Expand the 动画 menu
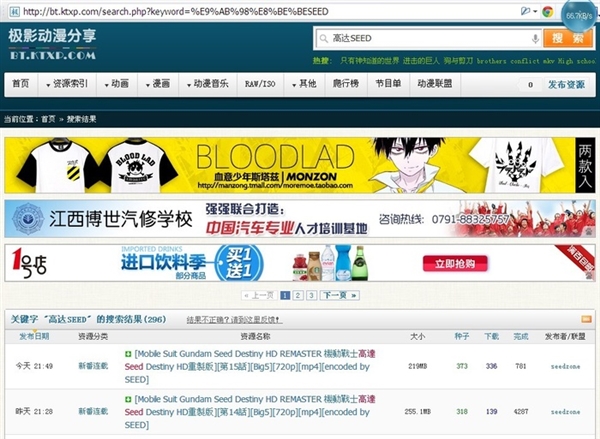The width and height of the screenshot is (600, 439). (117, 84)
